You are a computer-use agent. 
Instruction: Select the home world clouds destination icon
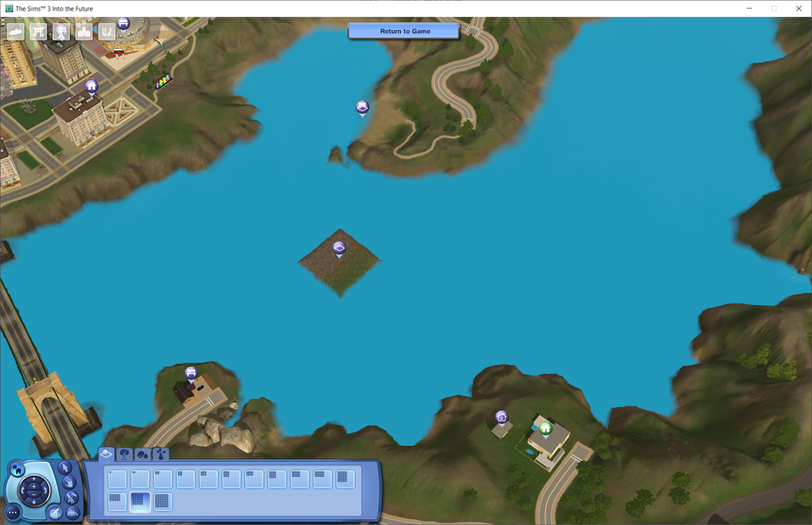pyautogui.click(x=15, y=33)
